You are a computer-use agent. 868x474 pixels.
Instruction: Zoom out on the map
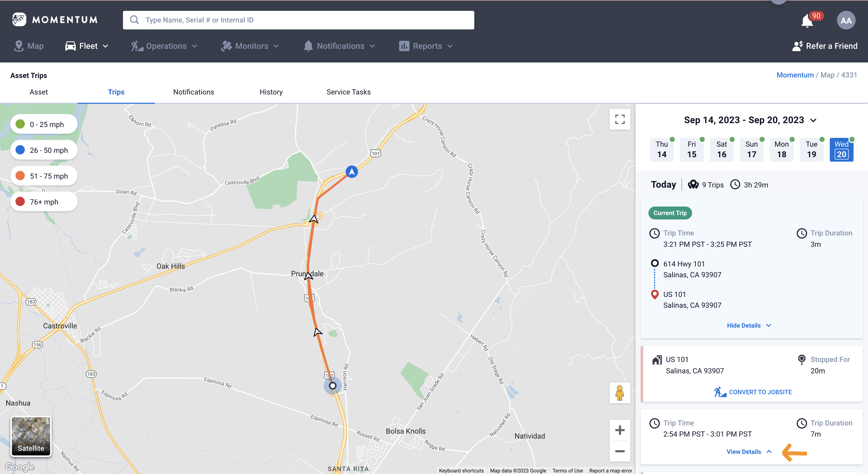620,451
